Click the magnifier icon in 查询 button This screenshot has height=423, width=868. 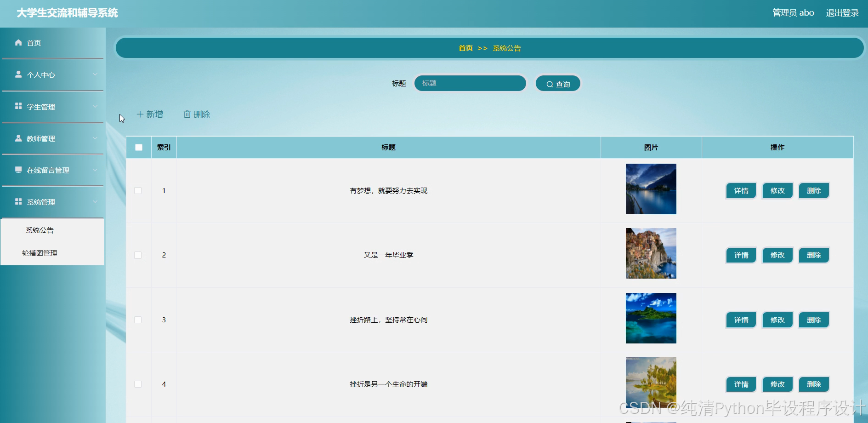pyautogui.click(x=550, y=84)
